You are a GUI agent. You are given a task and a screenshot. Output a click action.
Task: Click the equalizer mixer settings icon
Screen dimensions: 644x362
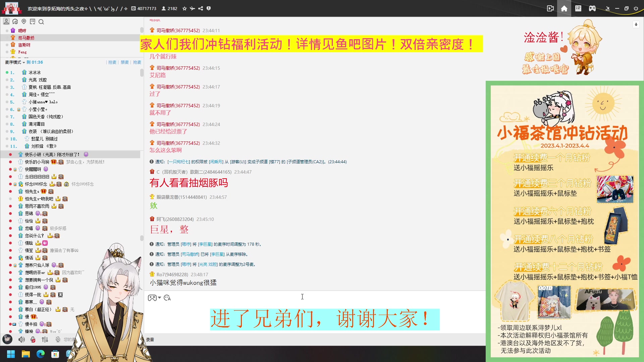45,340
